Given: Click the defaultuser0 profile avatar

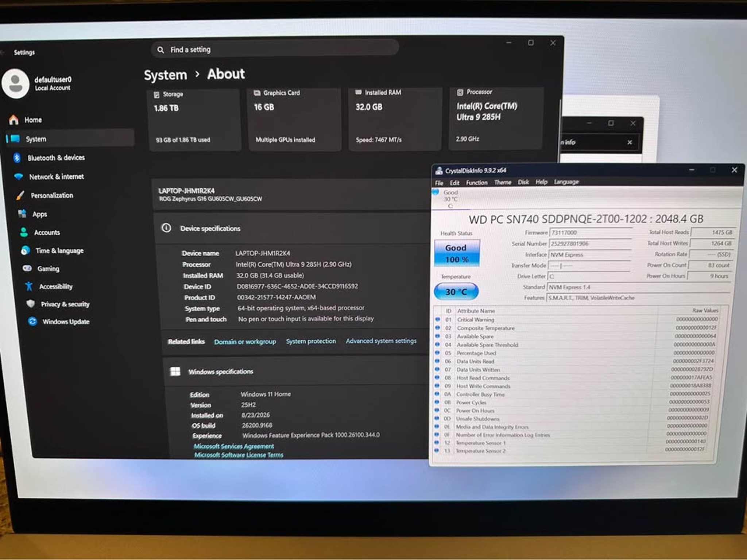Looking at the screenshot, I should [x=15, y=83].
